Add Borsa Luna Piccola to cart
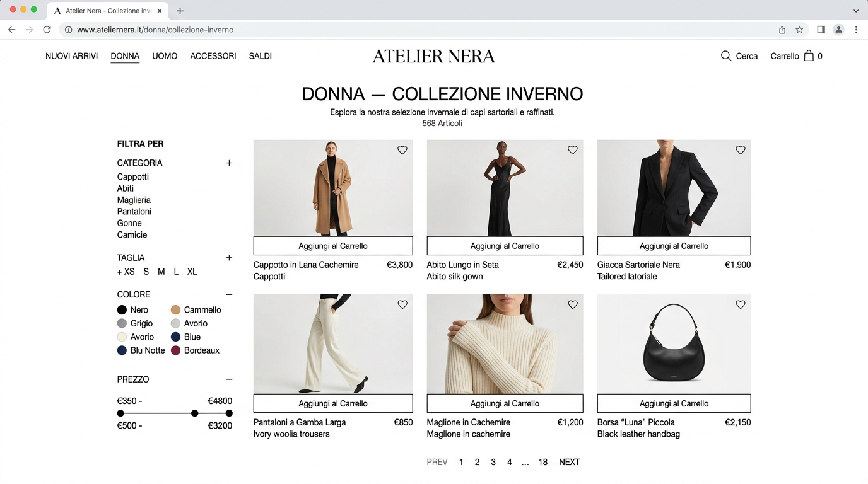Viewport: 868px width, 484px height. (674, 403)
